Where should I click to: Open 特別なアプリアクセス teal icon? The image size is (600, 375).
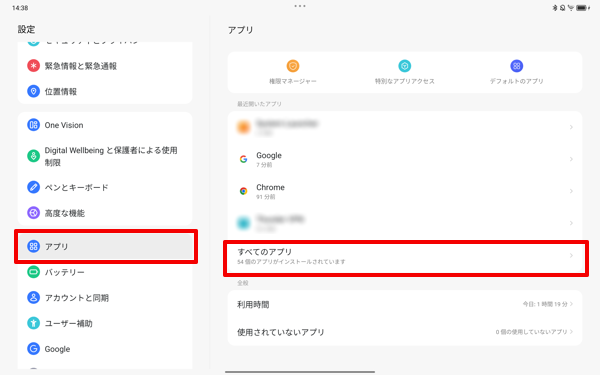pyautogui.click(x=404, y=66)
